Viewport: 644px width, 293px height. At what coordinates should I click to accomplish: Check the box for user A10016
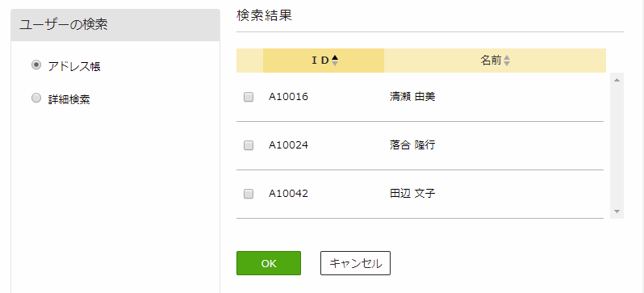pos(249,97)
